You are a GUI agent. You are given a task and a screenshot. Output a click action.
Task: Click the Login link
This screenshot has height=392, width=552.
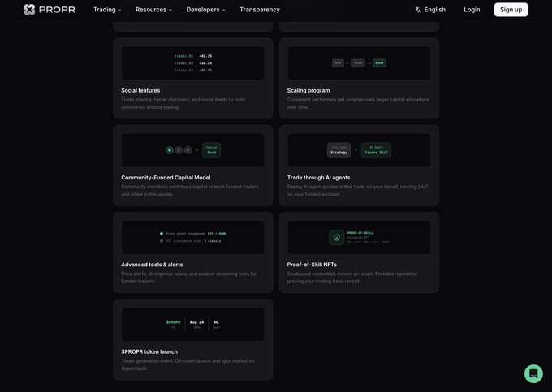point(472,10)
